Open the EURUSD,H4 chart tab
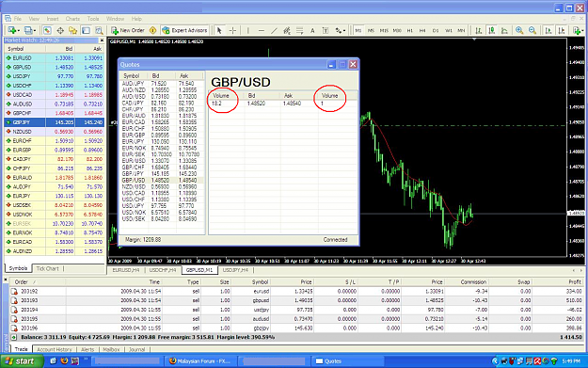This screenshot has width=588, height=368. tap(126, 270)
